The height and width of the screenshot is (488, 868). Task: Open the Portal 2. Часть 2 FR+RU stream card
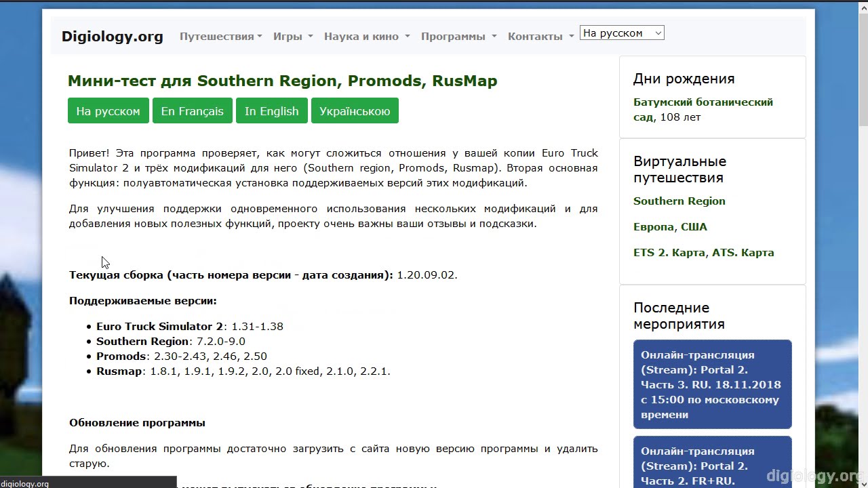(713, 462)
